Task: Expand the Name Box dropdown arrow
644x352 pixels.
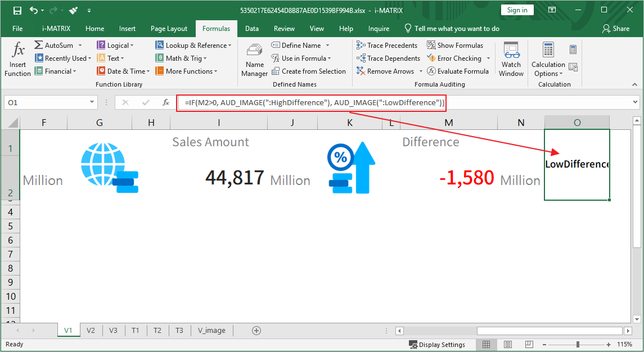Action: 92,102
